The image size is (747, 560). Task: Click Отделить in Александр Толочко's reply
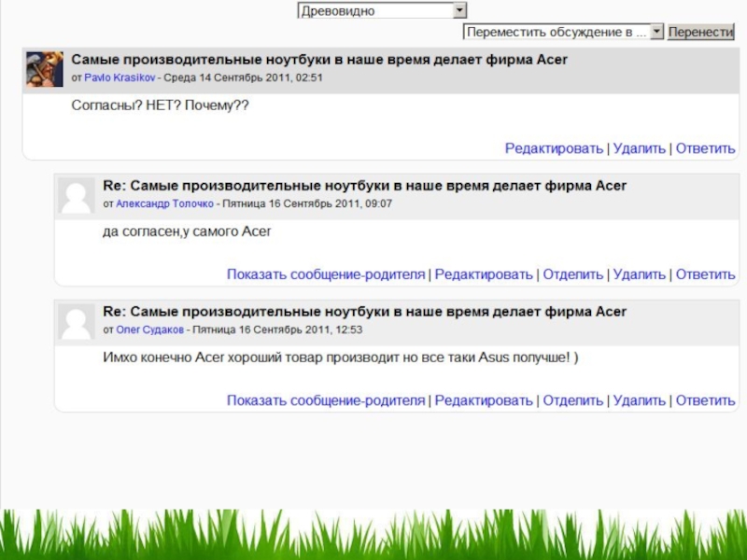pyautogui.click(x=573, y=274)
